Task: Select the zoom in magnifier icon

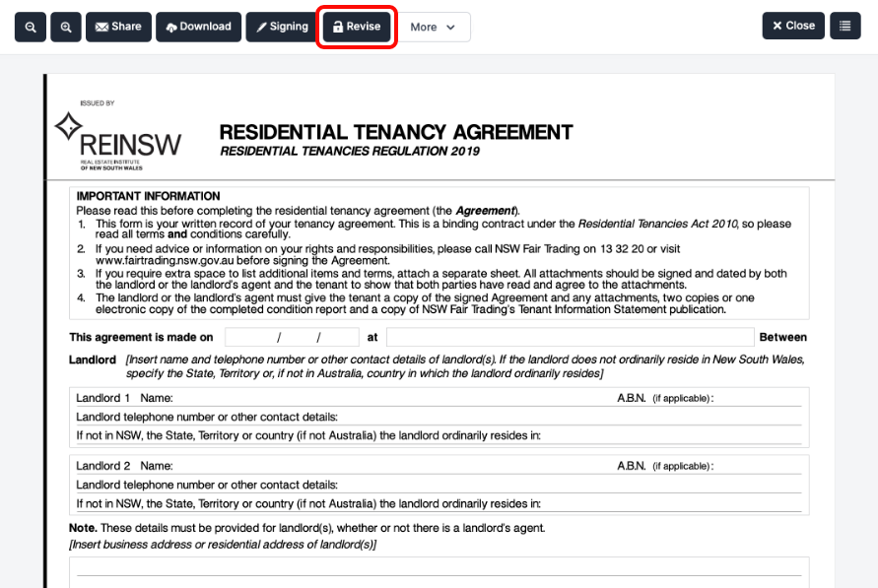Action: [x=66, y=27]
